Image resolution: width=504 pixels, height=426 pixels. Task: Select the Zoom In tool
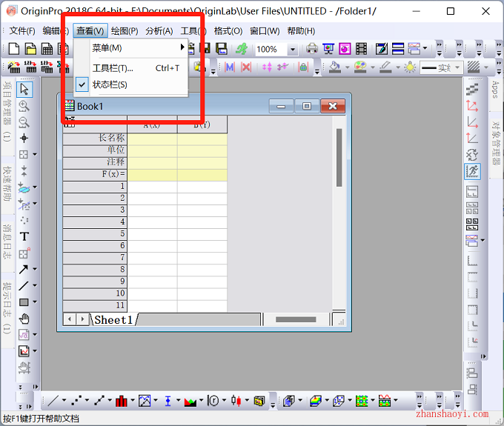point(24,106)
